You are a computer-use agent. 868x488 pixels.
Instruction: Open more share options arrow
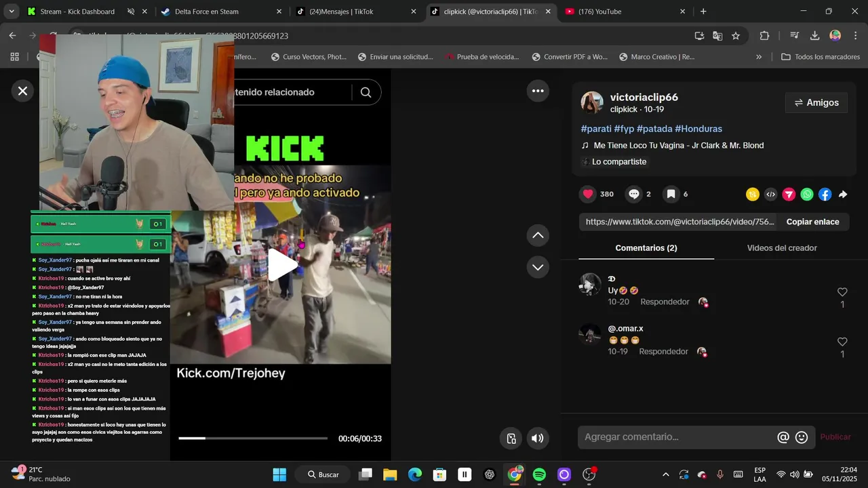pyautogui.click(x=843, y=195)
